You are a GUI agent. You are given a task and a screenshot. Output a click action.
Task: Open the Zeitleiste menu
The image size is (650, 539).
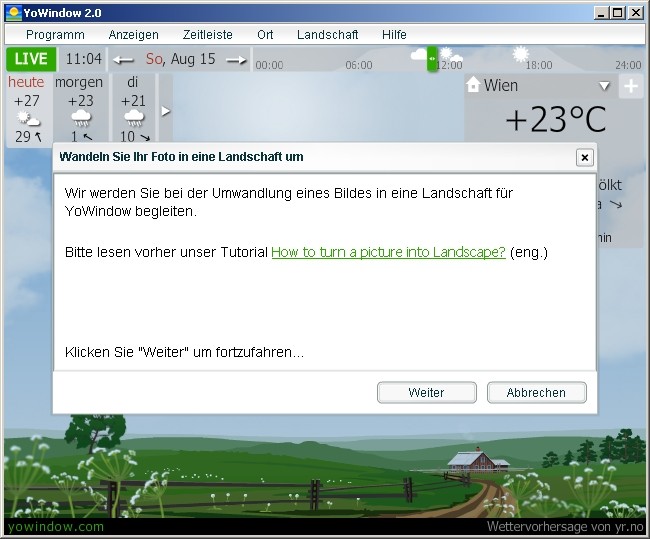(x=207, y=34)
